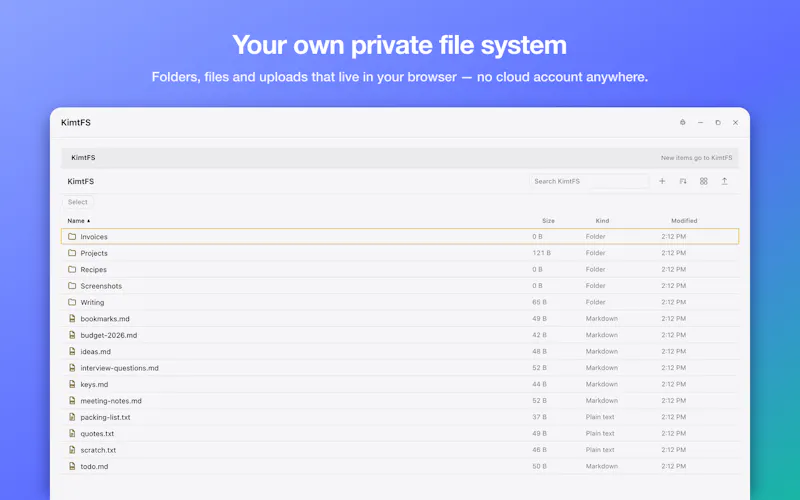Click the budget-2026.md file icon
Image resolution: width=800 pixels, height=500 pixels.
tap(72, 335)
